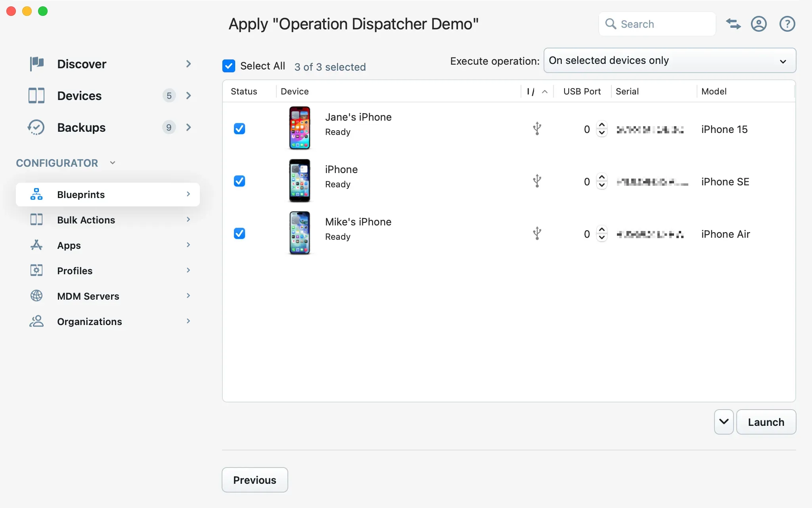Screen dimensions: 812x508
Task: Open the MDM Servers globe icon
Action: pos(36,296)
